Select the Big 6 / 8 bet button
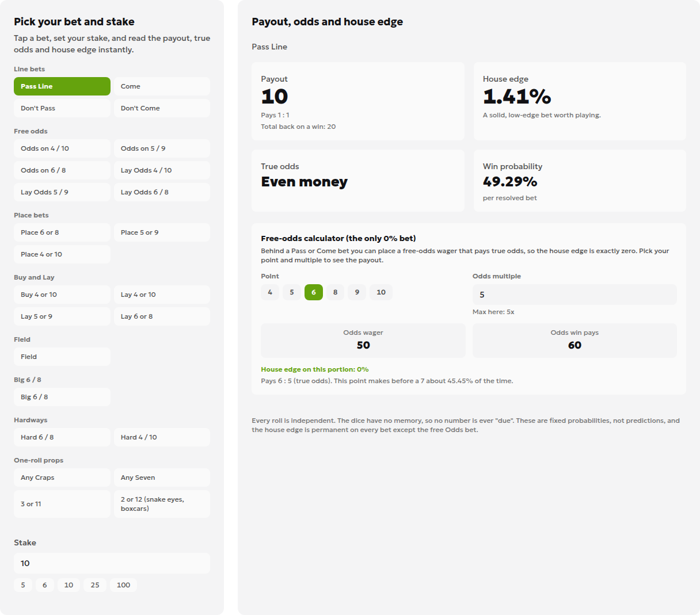The width and height of the screenshot is (700, 615). pyautogui.click(x=62, y=397)
